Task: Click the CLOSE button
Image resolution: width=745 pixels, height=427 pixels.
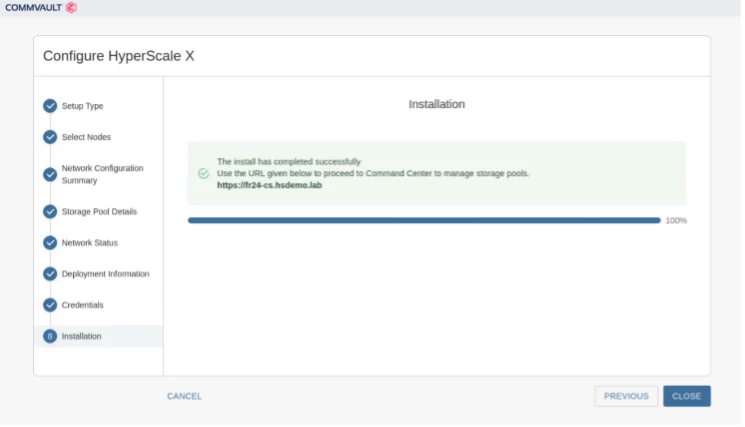Action: (687, 396)
